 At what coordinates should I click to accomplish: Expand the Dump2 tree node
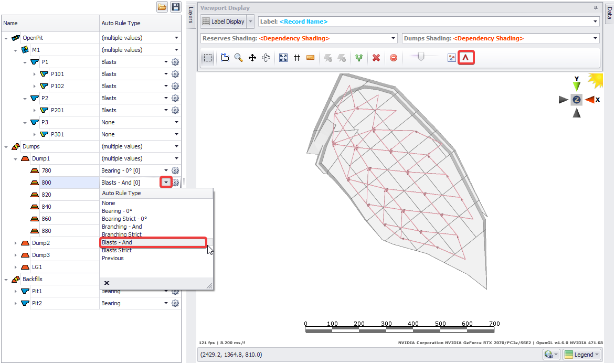16,243
